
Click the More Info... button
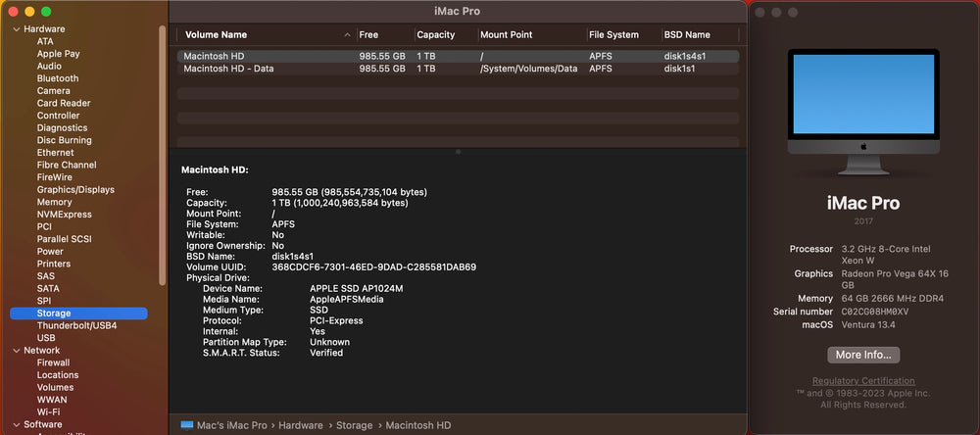point(863,355)
